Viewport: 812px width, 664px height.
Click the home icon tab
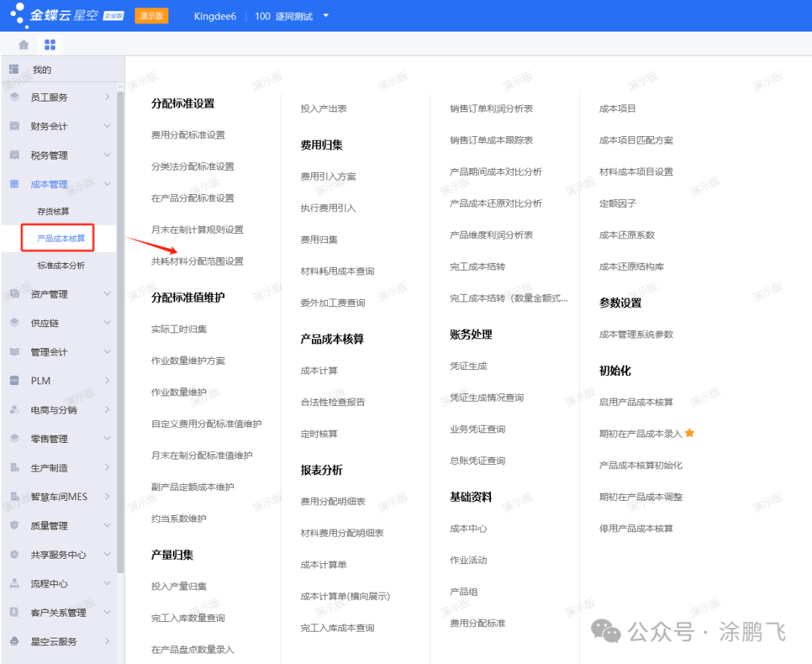[x=24, y=44]
